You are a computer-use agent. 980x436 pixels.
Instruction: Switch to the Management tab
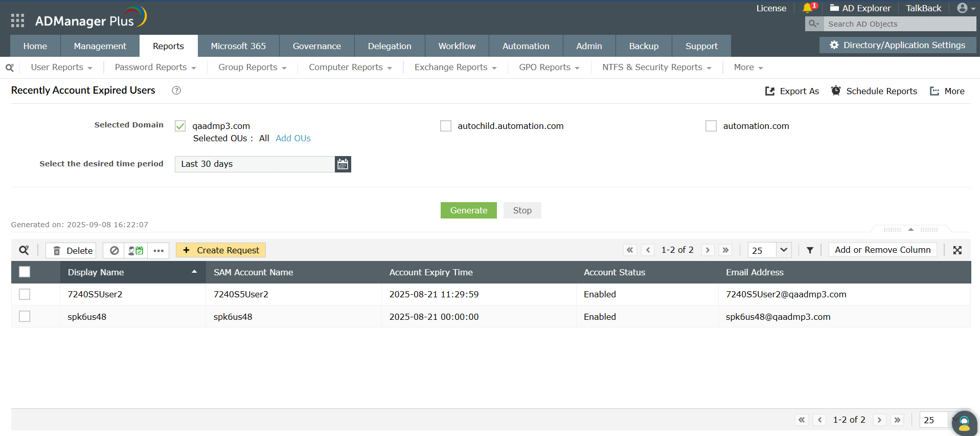click(100, 46)
